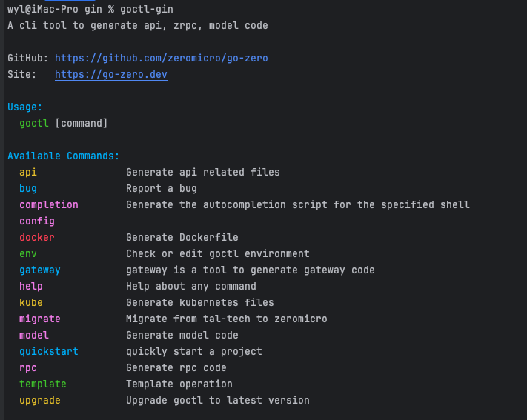Click the green 'template' command name
This screenshot has width=527, height=420.
click(x=43, y=384)
